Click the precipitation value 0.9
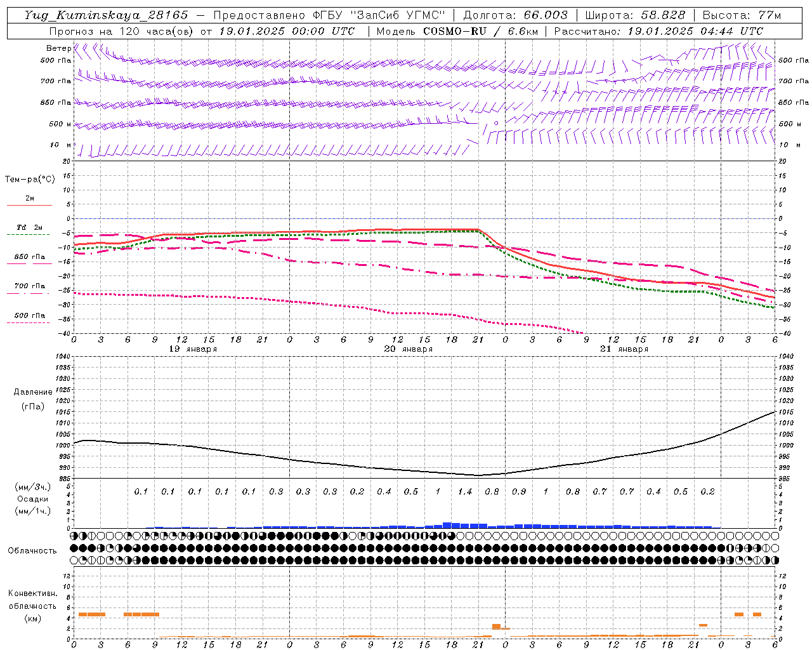Screen dimensions: 812x650 click(519, 492)
